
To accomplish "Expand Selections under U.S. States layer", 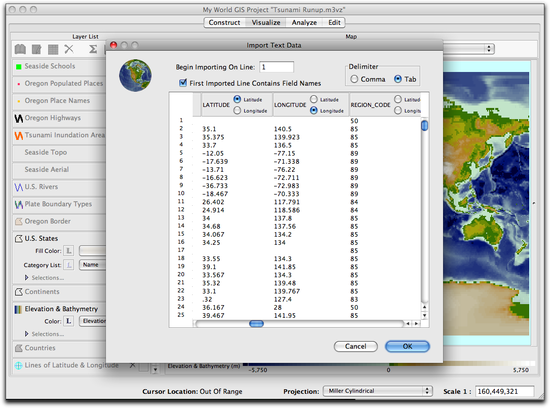I will click(x=26, y=277).
